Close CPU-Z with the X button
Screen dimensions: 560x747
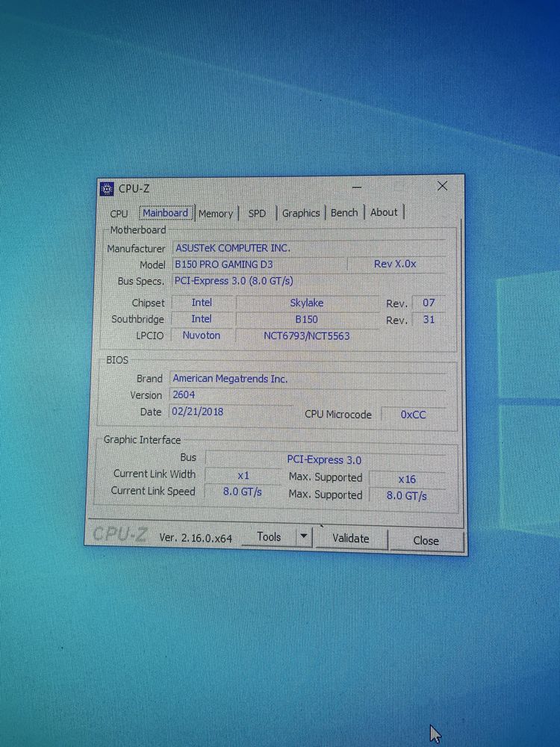(442, 186)
